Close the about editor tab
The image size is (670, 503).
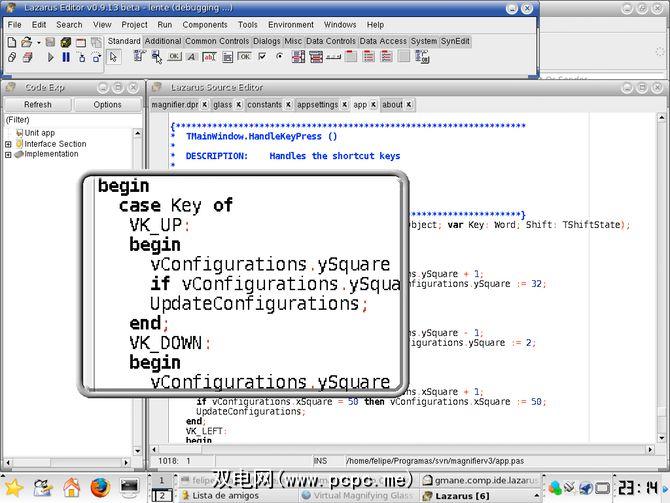(409, 104)
